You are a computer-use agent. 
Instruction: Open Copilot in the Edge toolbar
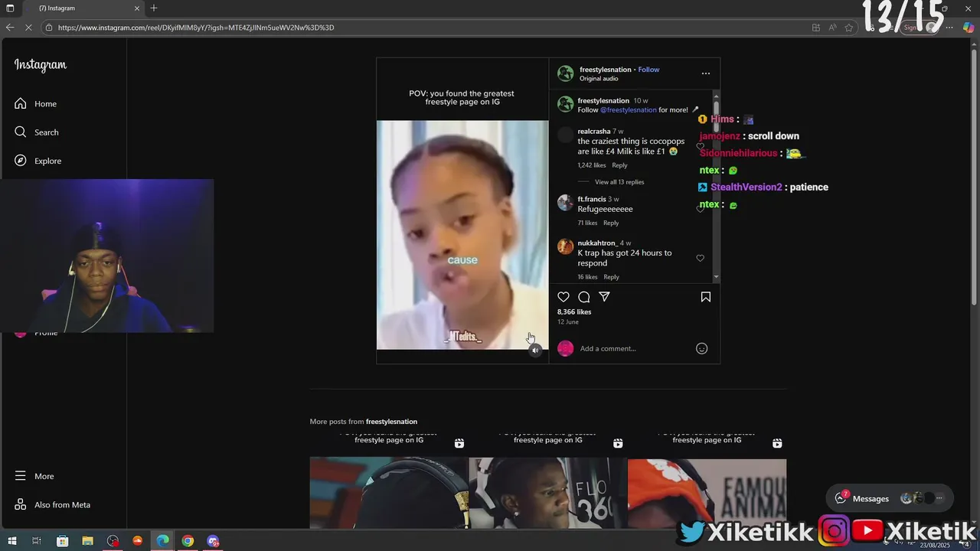pyautogui.click(x=969, y=27)
